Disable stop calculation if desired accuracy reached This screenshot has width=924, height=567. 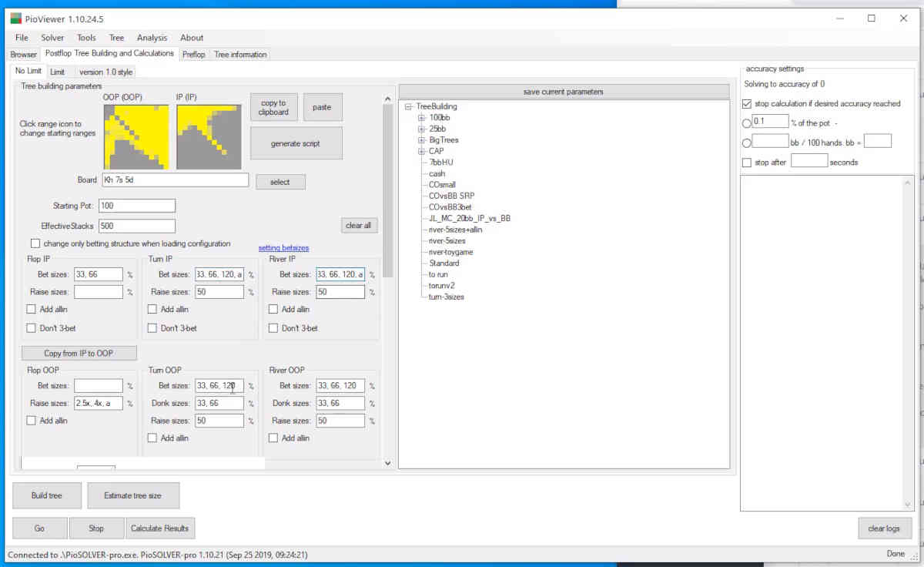[746, 103]
